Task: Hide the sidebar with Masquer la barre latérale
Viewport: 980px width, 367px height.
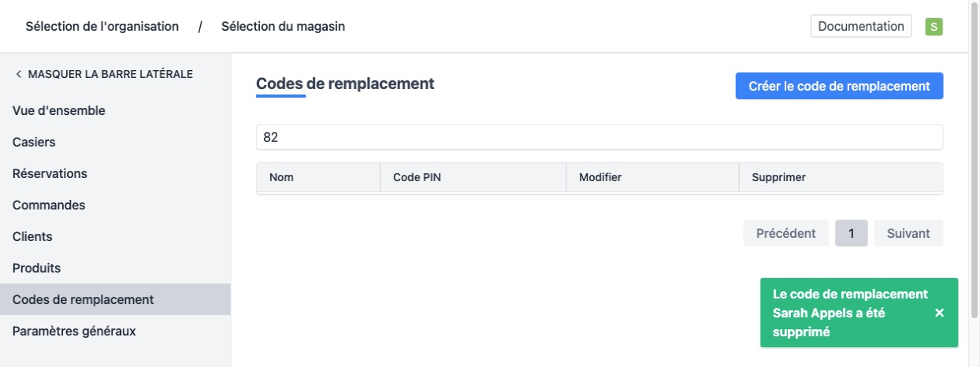Action: point(102,74)
